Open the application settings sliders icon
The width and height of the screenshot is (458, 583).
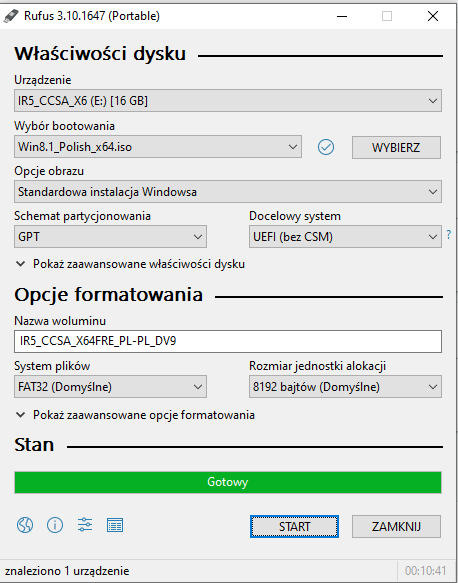tap(85, 525)
